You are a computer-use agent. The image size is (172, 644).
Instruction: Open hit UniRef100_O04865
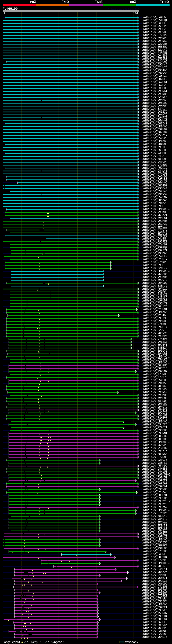[154, 17]
